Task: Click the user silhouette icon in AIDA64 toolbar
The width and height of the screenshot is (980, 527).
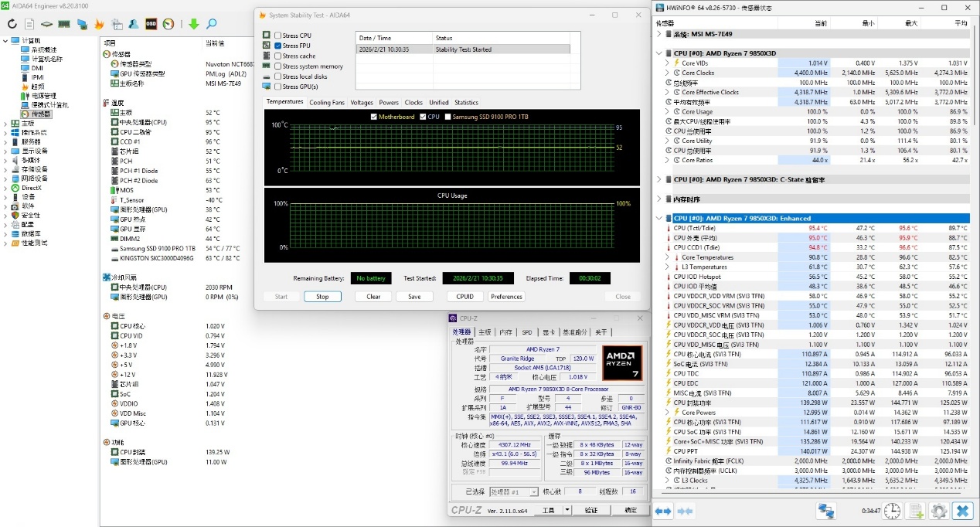Action: [x=134, y=24]
